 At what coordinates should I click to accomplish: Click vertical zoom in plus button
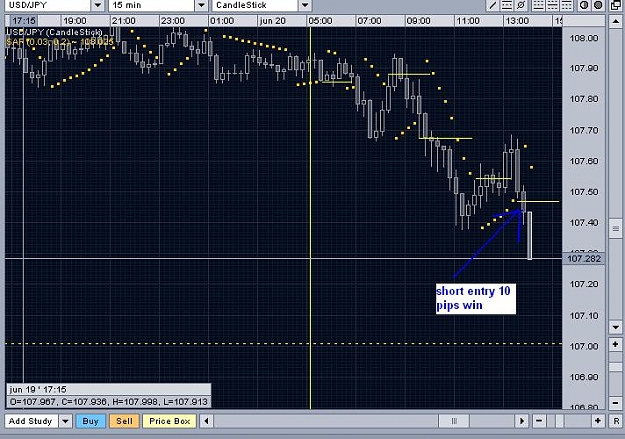615,345
